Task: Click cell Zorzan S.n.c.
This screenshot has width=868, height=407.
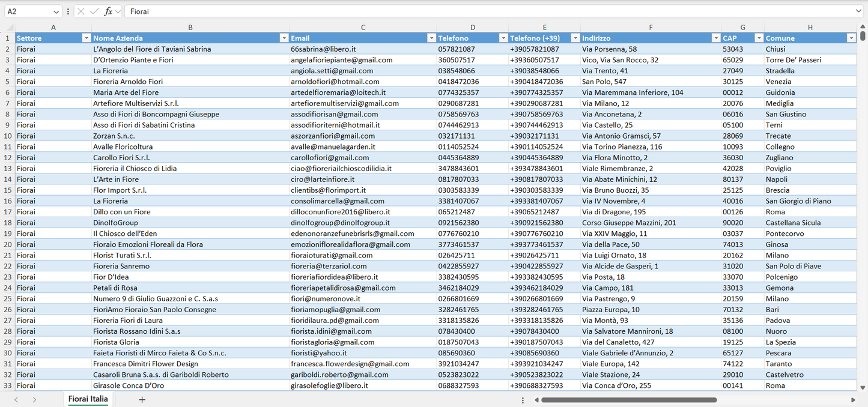Action: 190,136
